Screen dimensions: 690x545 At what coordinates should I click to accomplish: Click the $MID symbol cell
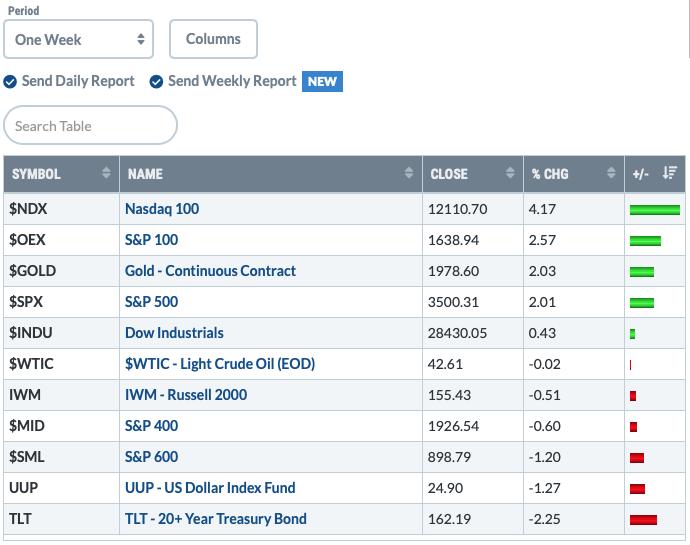point(61,426)
